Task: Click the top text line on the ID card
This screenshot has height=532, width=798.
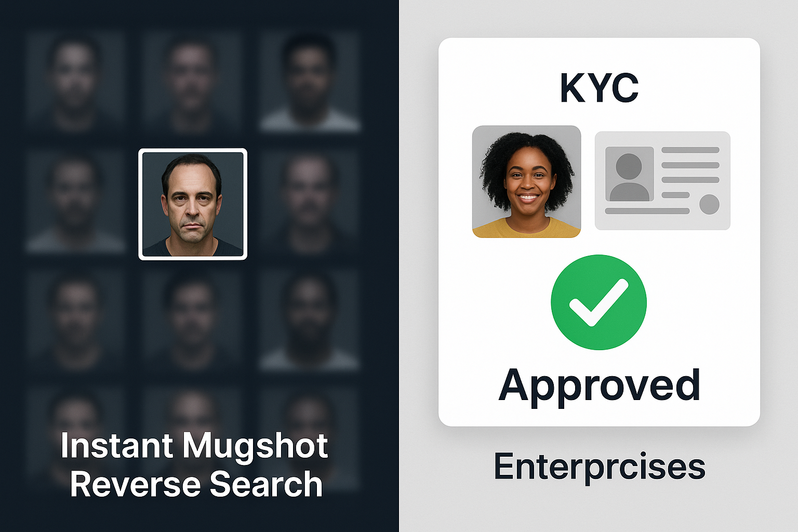Action: coord(690,150)
